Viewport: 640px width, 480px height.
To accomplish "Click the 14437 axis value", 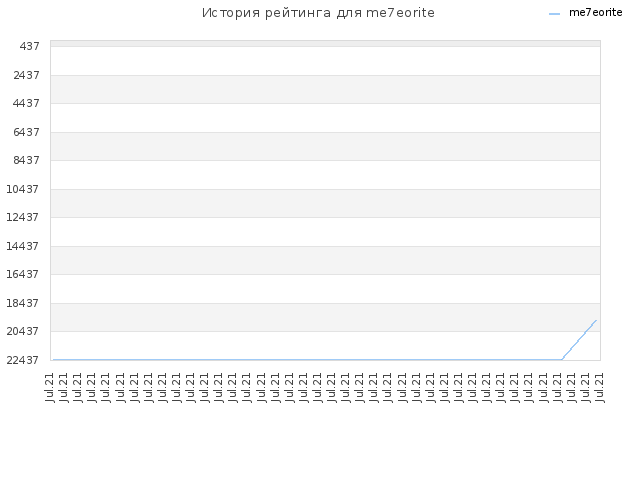I will 23,246.
